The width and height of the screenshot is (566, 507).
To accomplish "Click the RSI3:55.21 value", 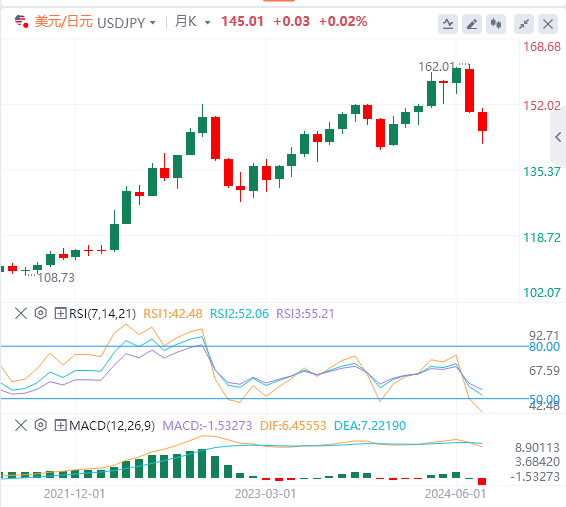I will 305,314.
